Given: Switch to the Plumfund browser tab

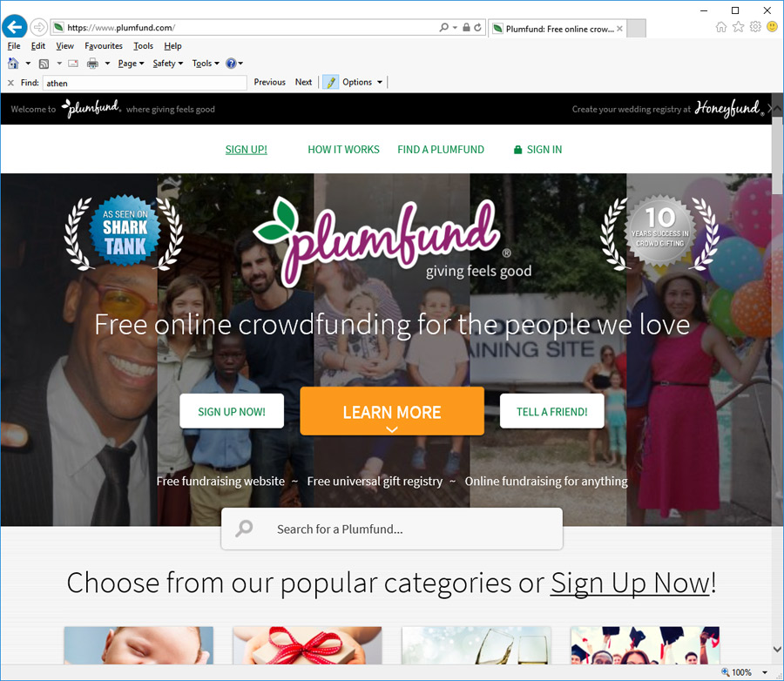Looking at the screenshot, I should [x=557, y=29].
